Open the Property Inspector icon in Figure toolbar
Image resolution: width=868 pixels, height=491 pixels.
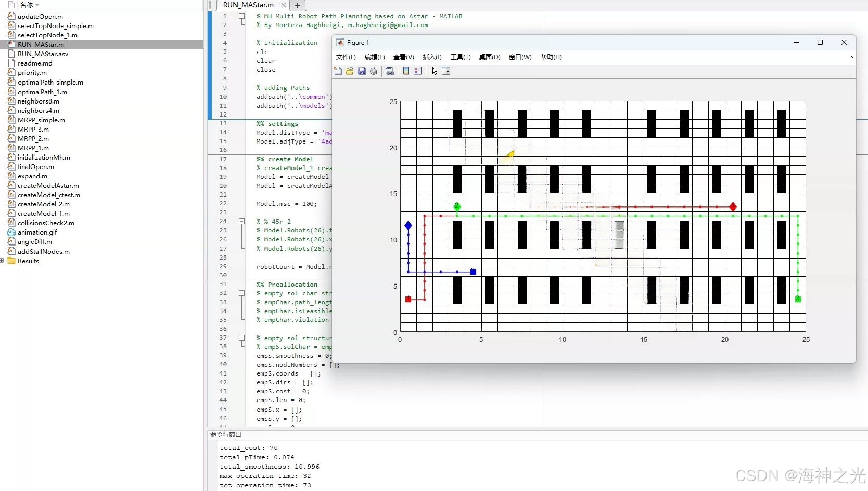pos(446,71)
